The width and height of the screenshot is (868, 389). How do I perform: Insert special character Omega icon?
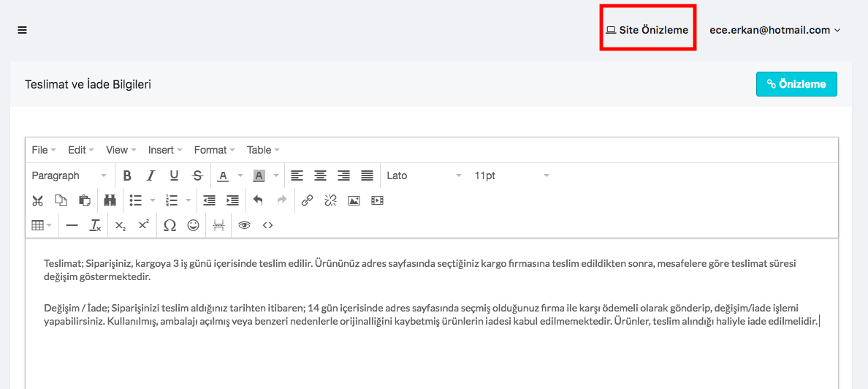click(x=170, y=225)
